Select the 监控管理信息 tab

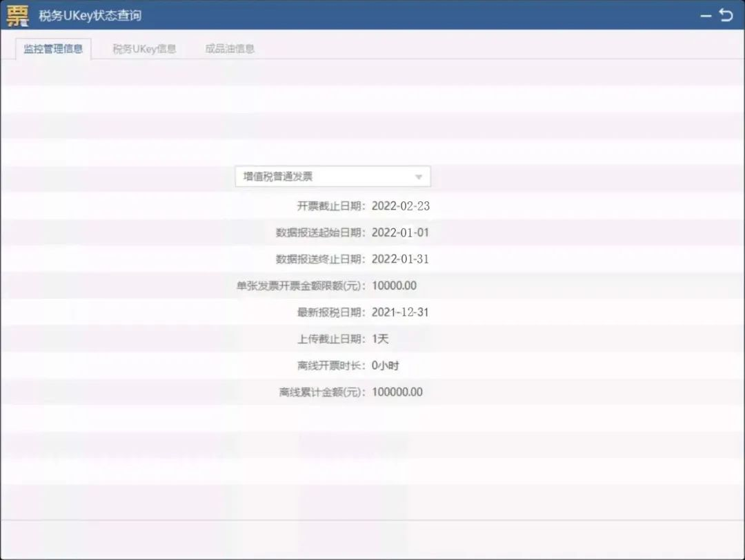[x=54, y=48]
